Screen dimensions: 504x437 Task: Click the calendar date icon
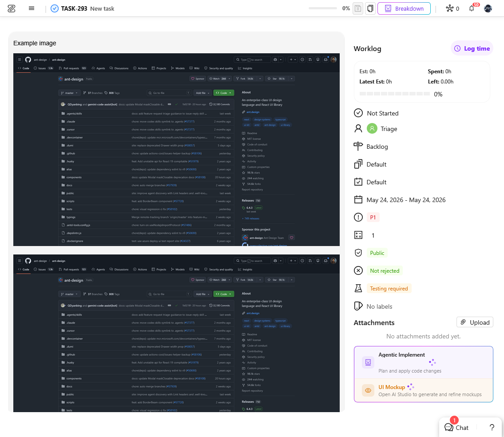click(x=358, y=200)
